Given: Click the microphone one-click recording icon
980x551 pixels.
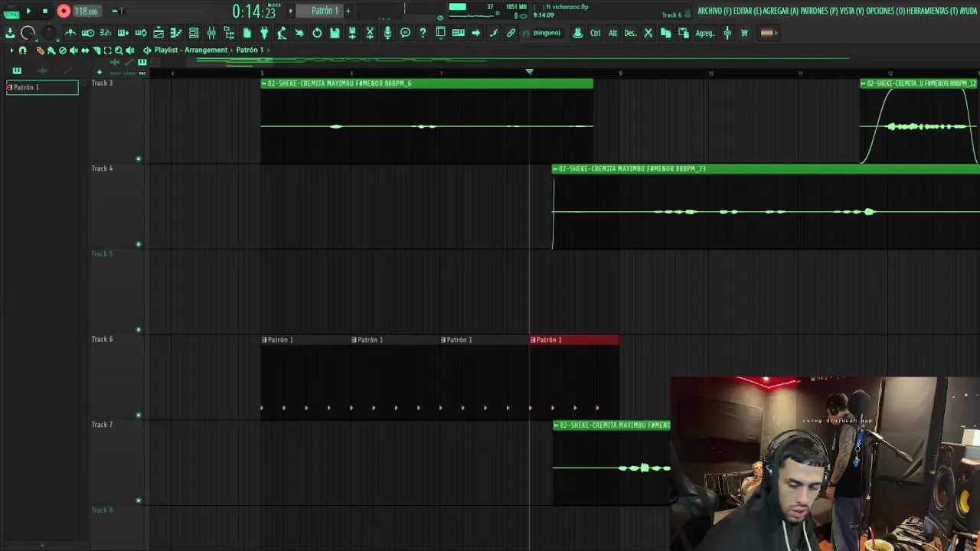Looking at the screenshot, I should point(387,33).
